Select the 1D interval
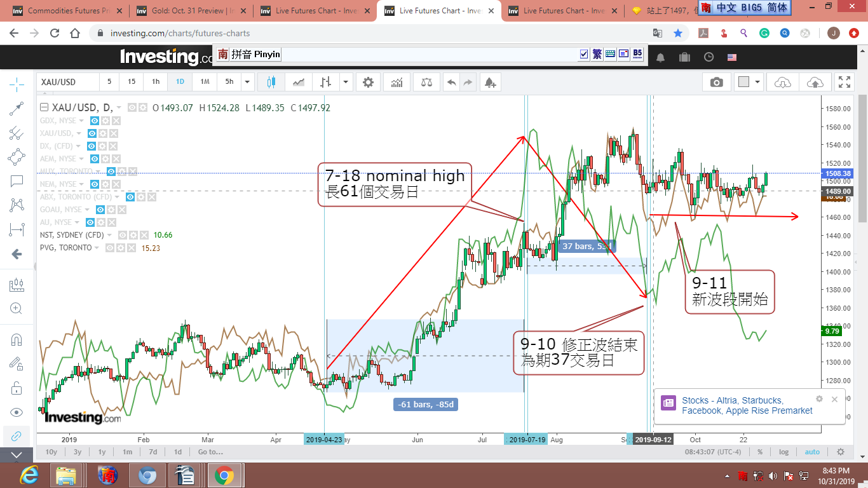Screen dimensions: 868x488 (180, 82)
